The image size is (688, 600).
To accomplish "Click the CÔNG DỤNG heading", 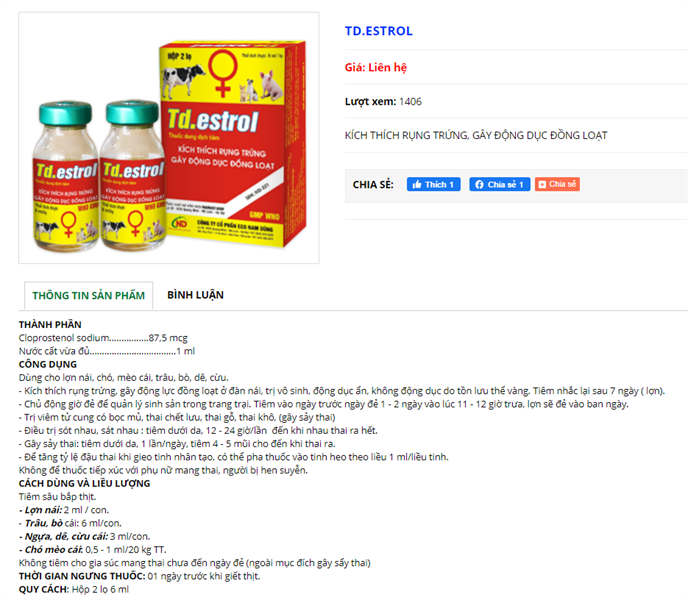I will click(x=48, y=364).
